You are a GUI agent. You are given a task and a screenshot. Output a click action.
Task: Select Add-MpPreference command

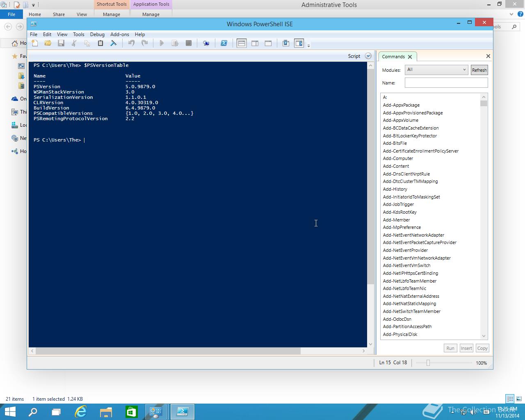coord(402,227)
